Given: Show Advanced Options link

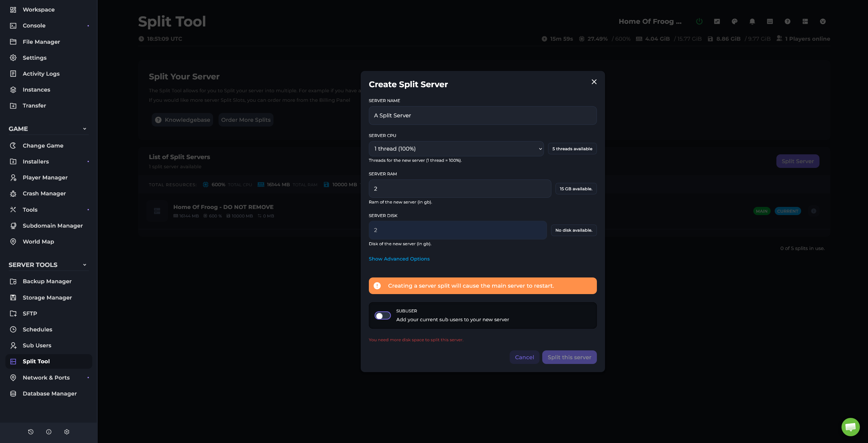Looking at the screenshot, I should click(x=399, y=259).
